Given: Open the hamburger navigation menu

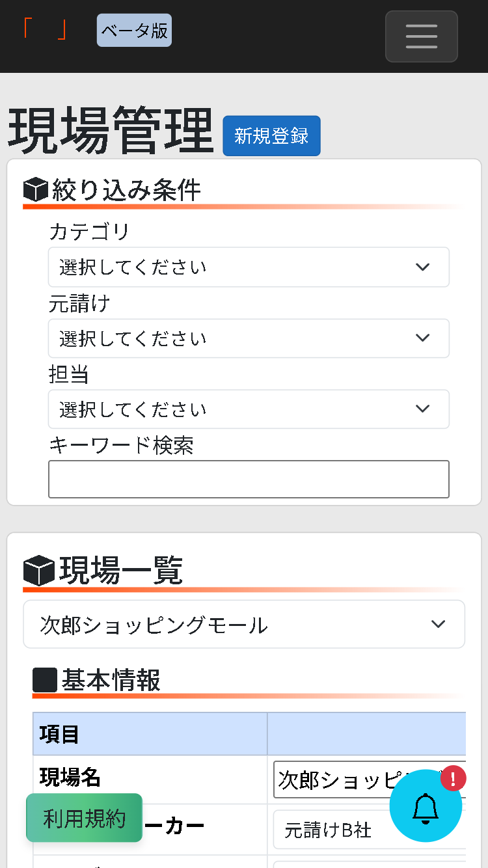Looking at the screenshot, I should [421, 36].
